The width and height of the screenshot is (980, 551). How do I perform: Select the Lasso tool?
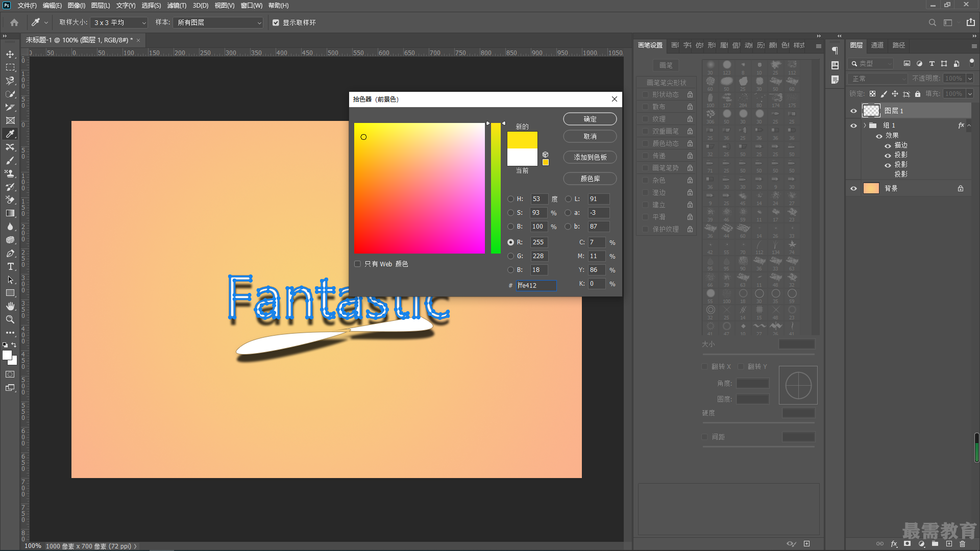click(x=10, y=81)
